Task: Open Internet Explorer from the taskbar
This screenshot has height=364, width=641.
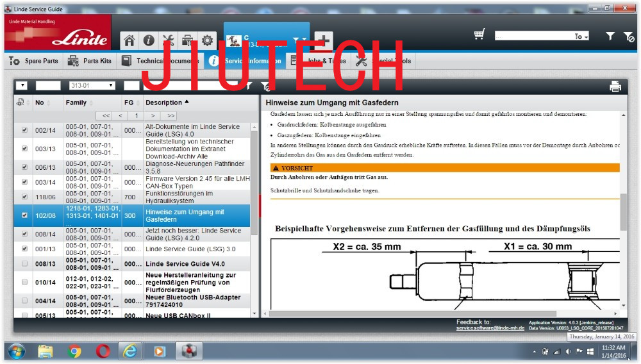Action: coord(129,351)
